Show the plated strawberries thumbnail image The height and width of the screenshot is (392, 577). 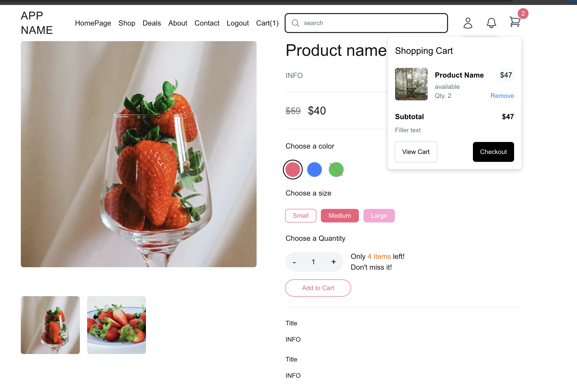[x=117, y=325]
